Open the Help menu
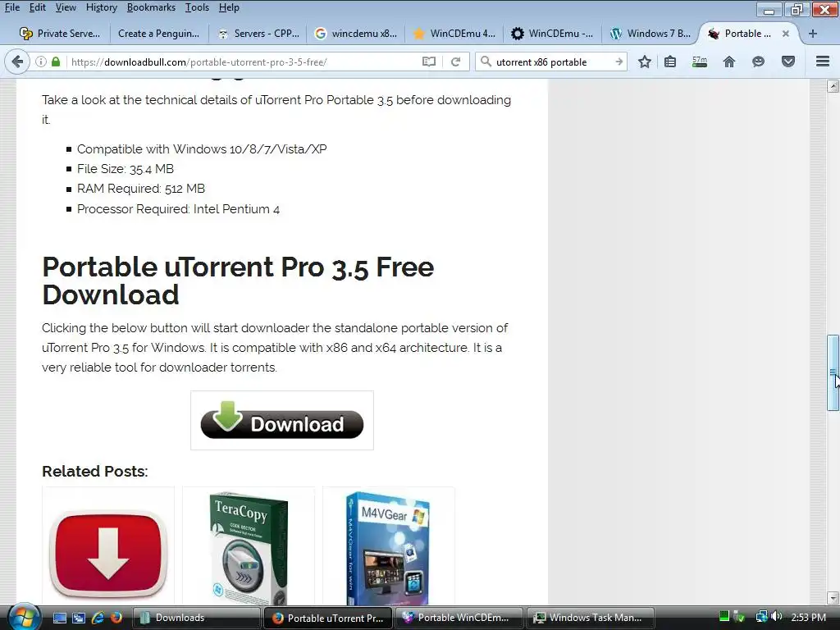This screenshot has width=840, height=630. pos(229,7)
